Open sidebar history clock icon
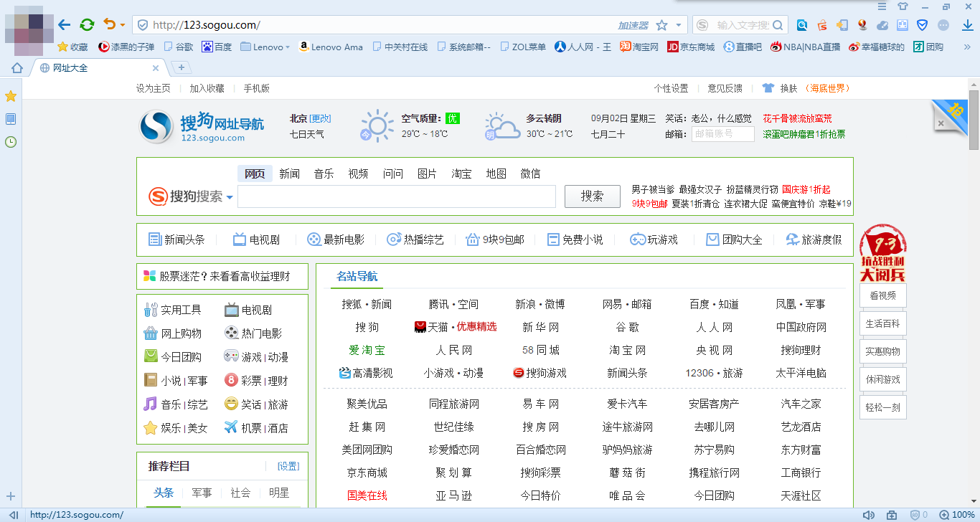Viewport: 980px width, 522px height. [11, 141]
